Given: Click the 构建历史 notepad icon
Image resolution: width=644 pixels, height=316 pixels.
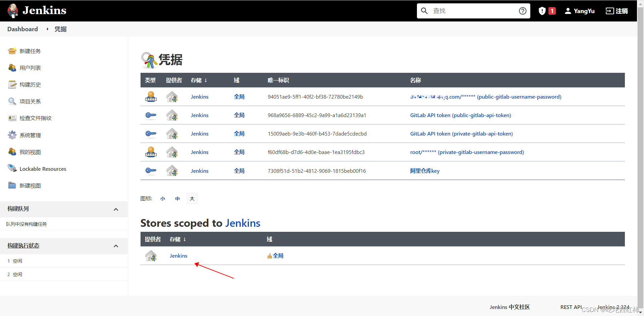Looking at the screenshot, I should coord(12,85).
